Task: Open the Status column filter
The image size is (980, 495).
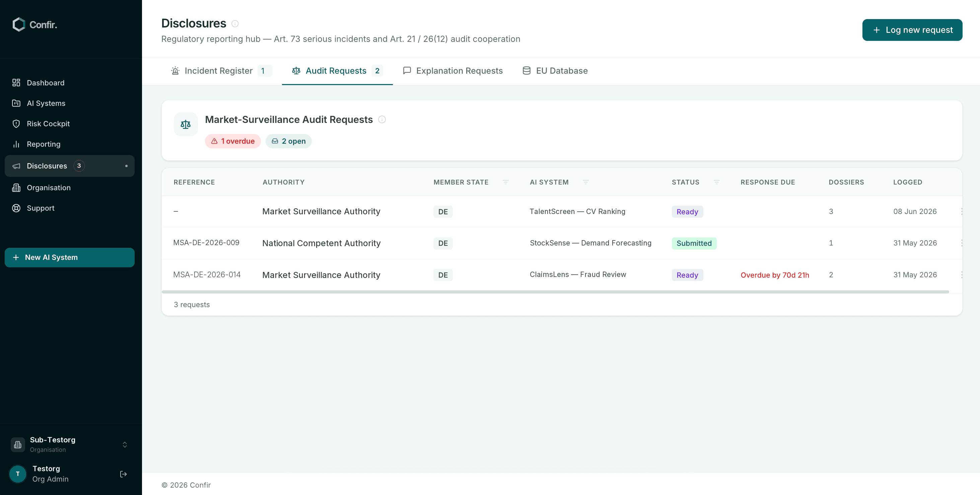Action: pyautogui.click(x=716, y=182)
